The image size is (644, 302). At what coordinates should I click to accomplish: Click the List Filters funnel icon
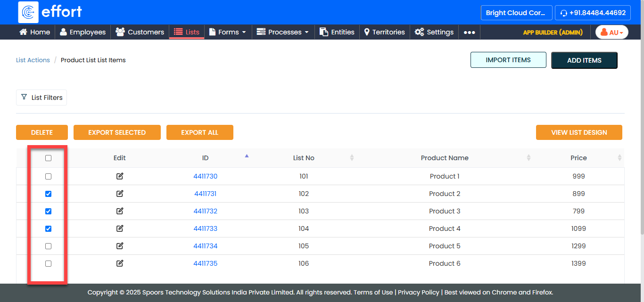click(x=24, y=97)
